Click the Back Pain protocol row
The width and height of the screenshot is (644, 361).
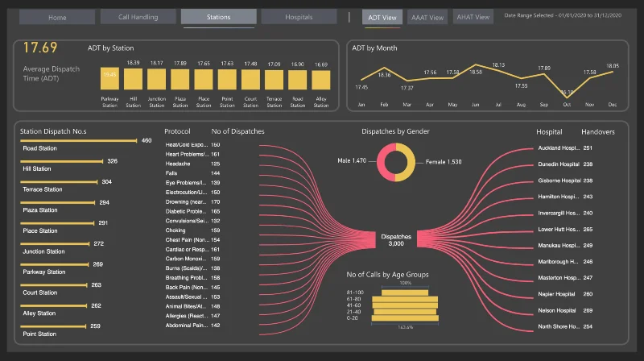(x=192, y=287)
